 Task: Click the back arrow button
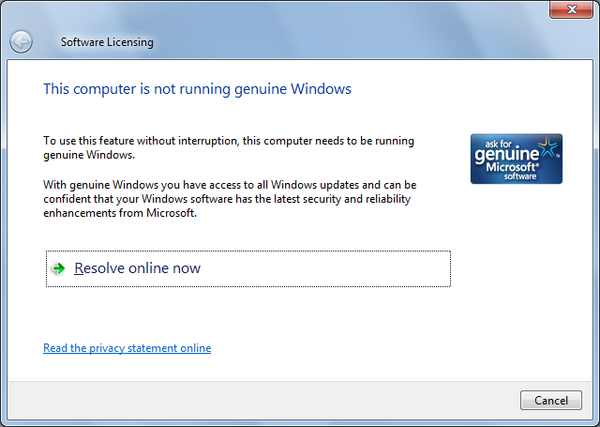click(x=21, y=42)
